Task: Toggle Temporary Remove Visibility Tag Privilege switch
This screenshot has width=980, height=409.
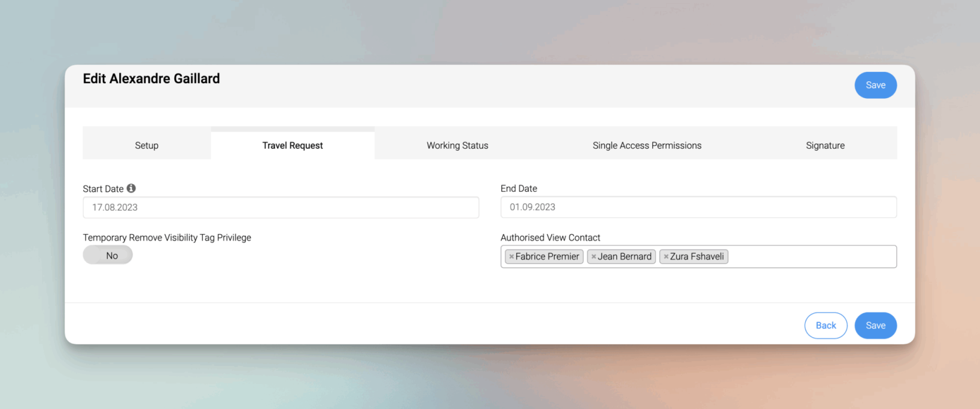Action: click(x=108, y=255)
